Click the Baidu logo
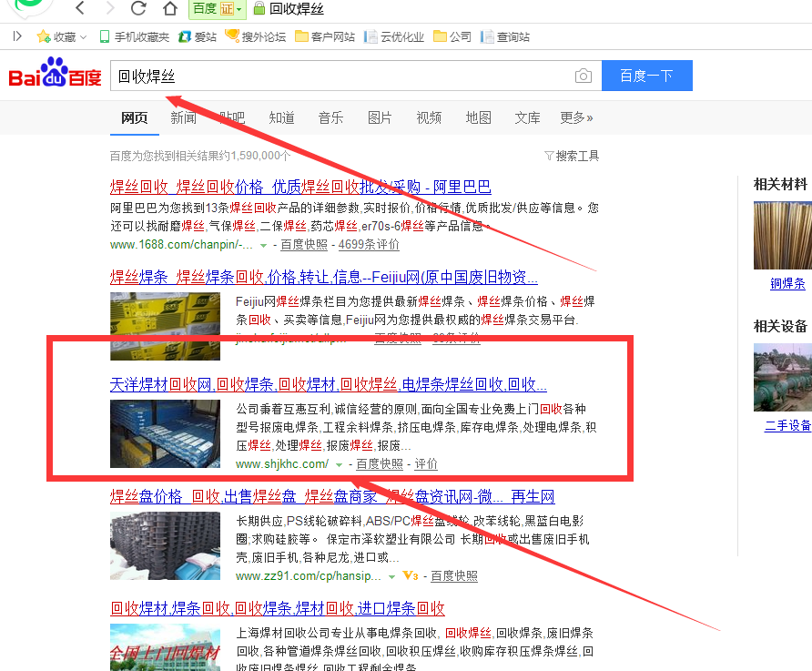The width and height of the screenshot is (812, 671). 55,76
